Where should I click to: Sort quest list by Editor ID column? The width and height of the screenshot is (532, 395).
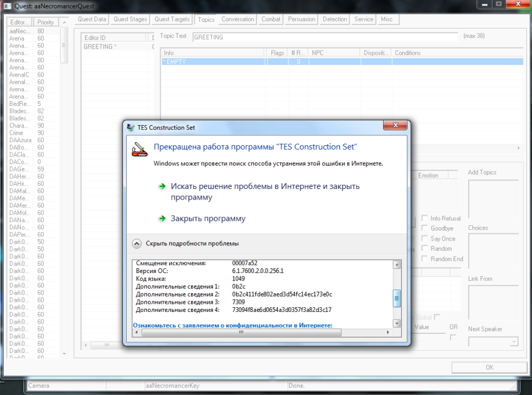(x=20, y=22)
